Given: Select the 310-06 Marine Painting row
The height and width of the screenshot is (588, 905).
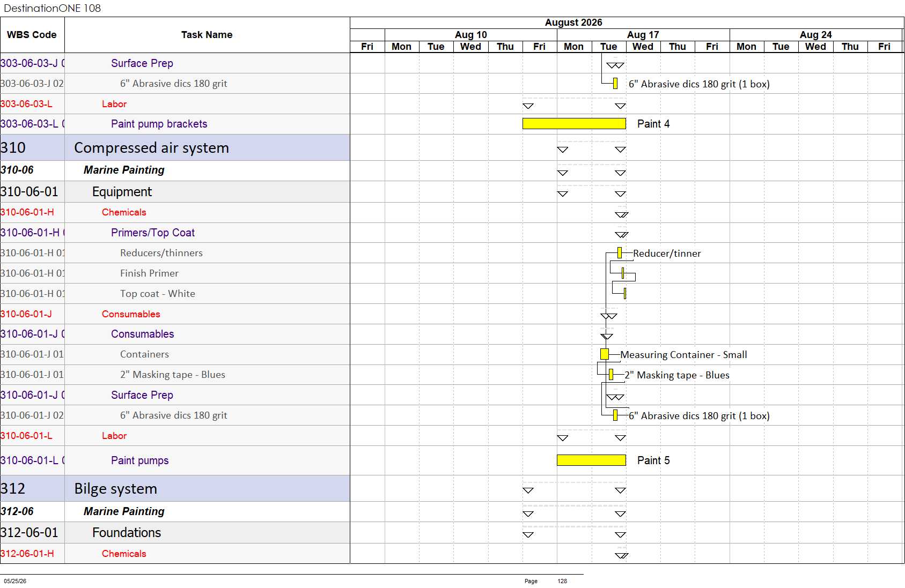Looking at the screenshot, I should click(x=175, y=170).
